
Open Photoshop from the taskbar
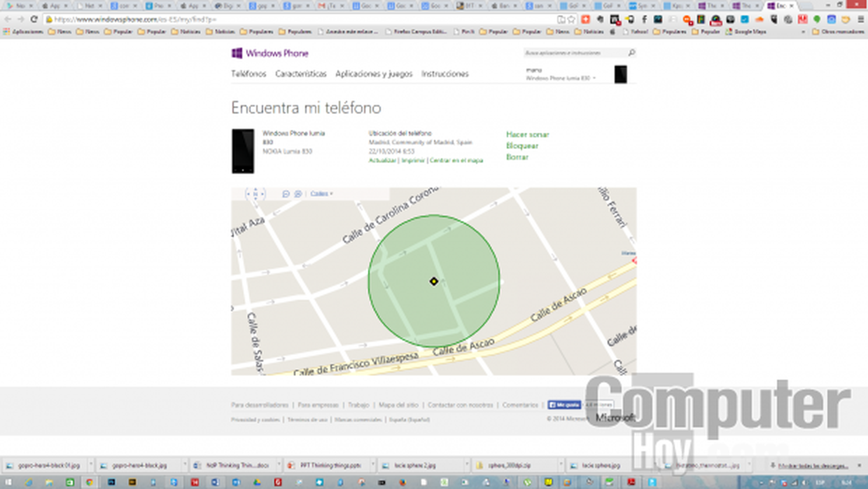[x=111, y=482]
